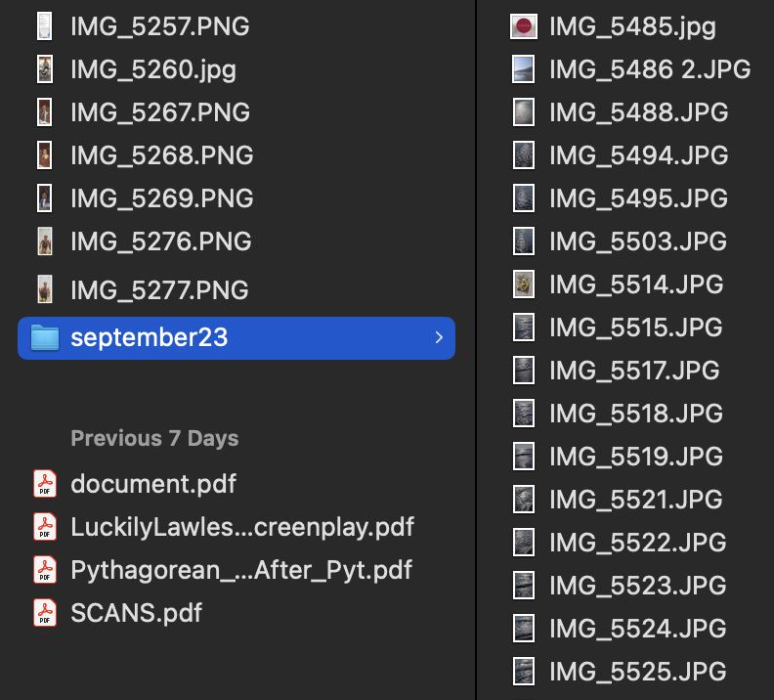
Task: Click the SCANS.pdf file icon
Action: pyautogui.click(x=45, y=613)
